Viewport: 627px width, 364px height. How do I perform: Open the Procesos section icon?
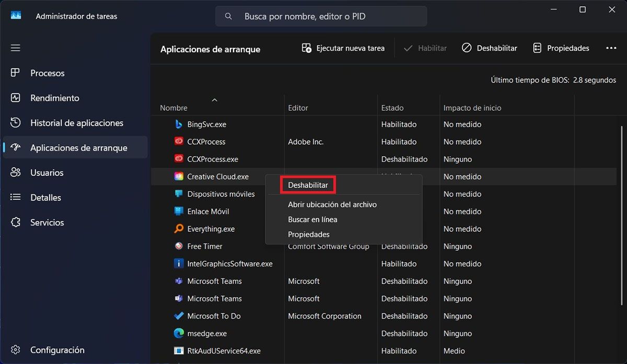(x=16, y=73)
